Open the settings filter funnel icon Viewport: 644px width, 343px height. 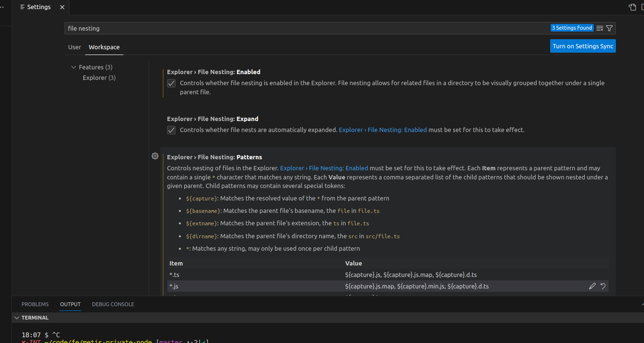(609, 28)
